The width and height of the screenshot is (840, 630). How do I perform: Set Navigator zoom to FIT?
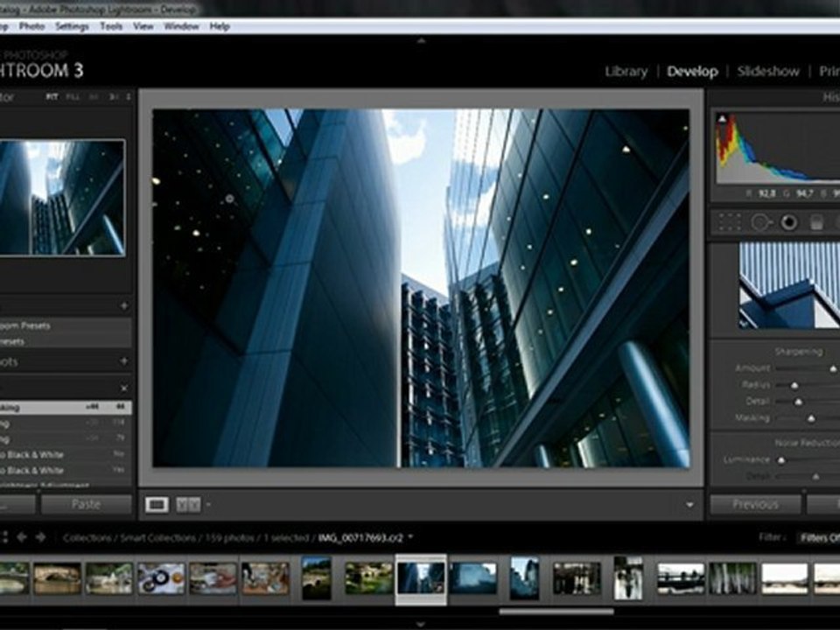pyautogui.click(x=52, y=97)
